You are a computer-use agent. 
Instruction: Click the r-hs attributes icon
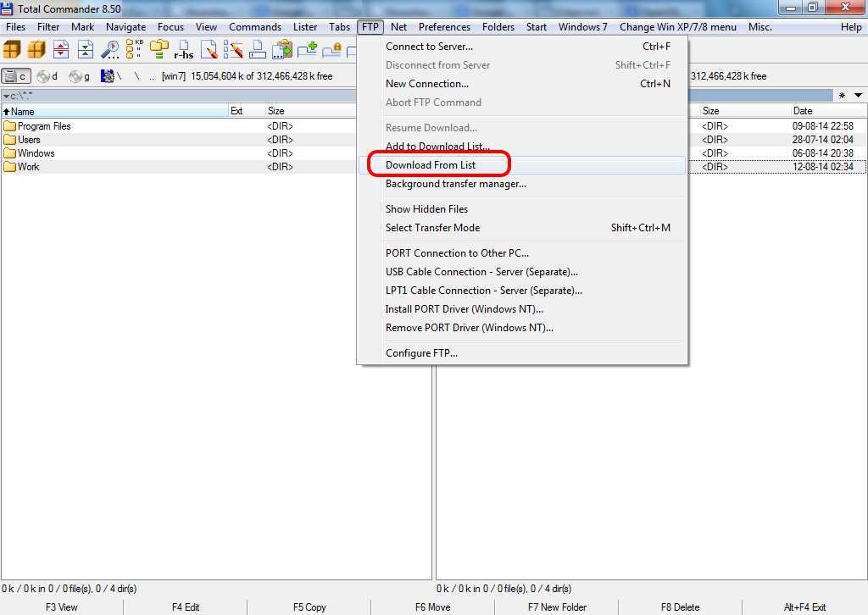point(184,50)
